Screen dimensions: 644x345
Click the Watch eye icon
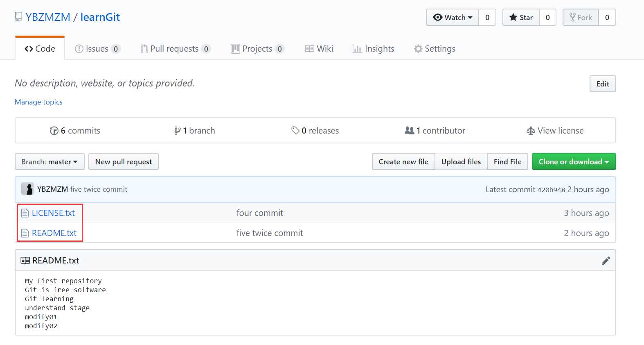tap(438, 17)
